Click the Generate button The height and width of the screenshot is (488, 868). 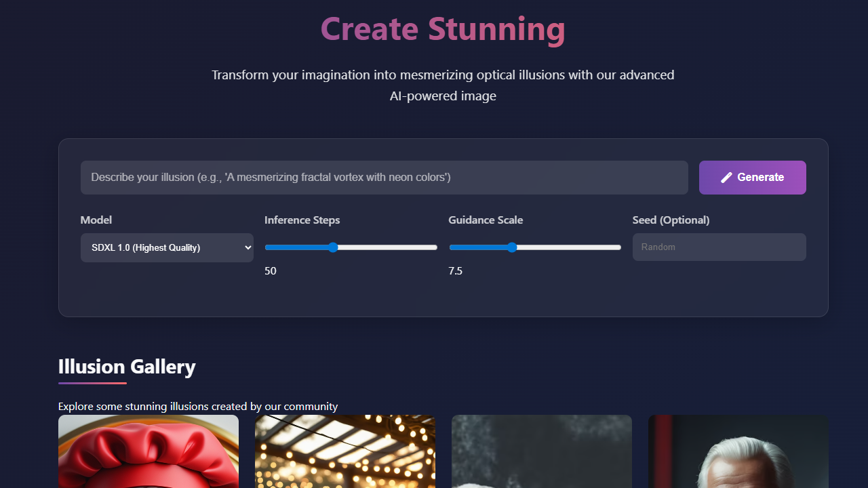pos(753,178)
